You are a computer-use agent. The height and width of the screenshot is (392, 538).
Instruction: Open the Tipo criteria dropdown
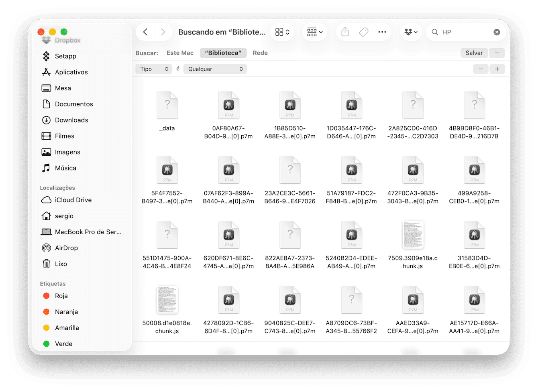click(154, 69)
